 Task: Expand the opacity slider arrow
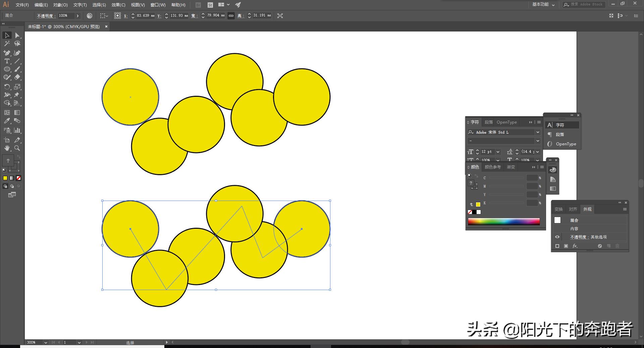(77, 16)
